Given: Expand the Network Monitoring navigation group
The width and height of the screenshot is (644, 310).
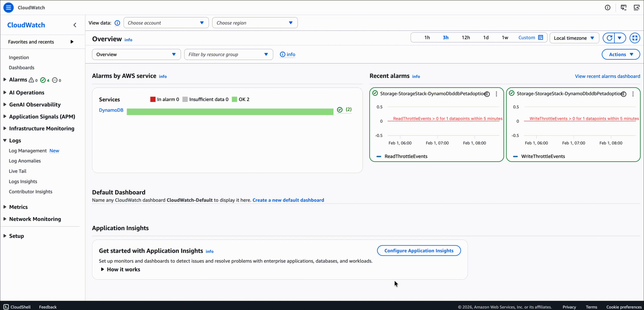Looking at the screenshot, I should pyautogui.click(x=5, y=219).
